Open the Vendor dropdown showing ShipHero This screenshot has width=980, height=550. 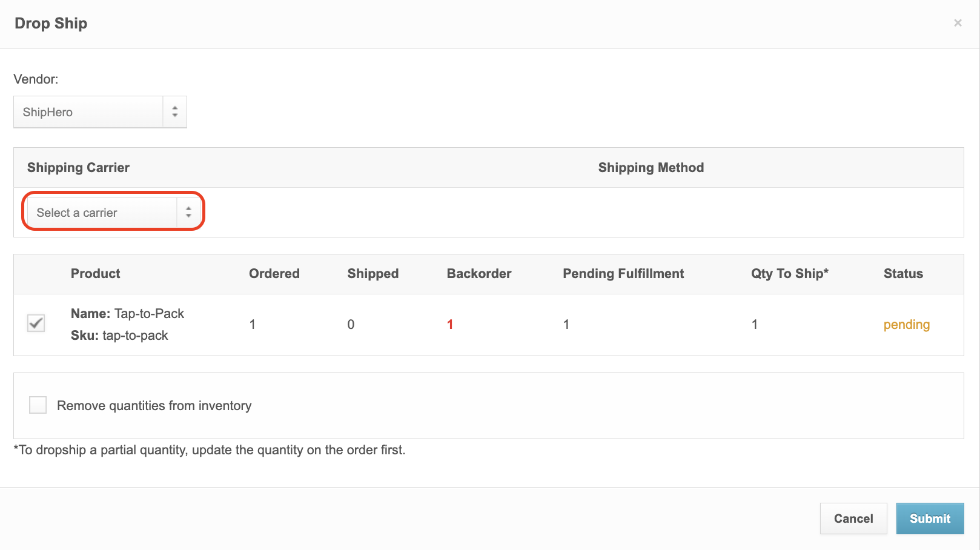click(88, 112)
